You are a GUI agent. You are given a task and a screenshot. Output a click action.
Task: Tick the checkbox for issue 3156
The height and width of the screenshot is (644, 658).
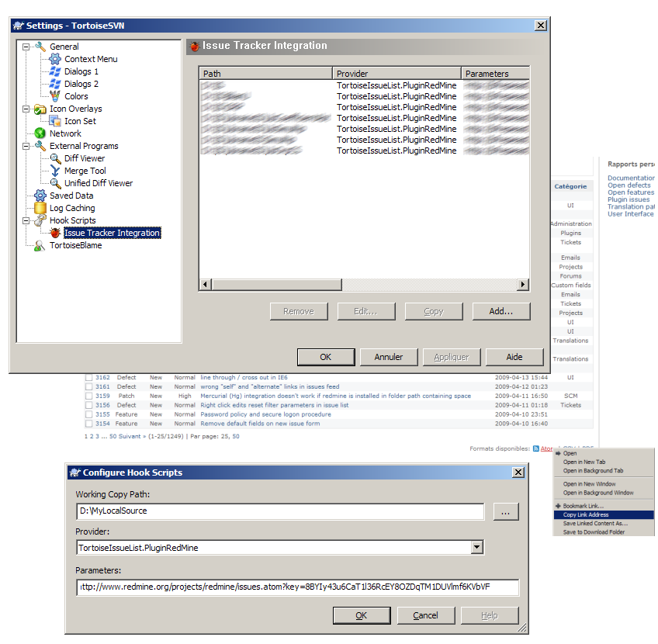tap(88, 405)
